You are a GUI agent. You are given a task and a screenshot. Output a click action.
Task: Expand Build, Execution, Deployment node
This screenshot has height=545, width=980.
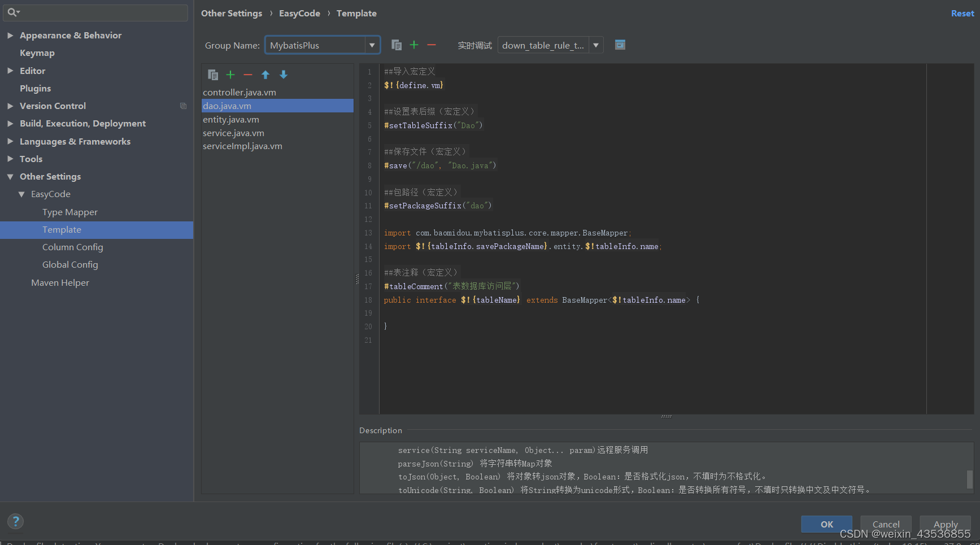pos(10,123)
